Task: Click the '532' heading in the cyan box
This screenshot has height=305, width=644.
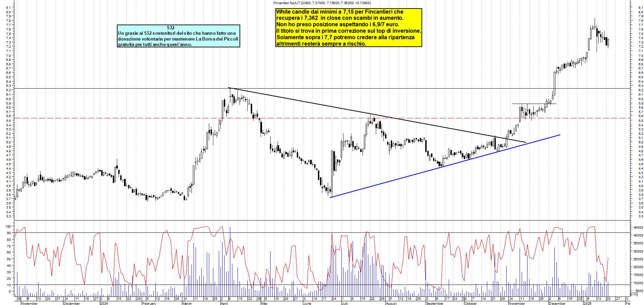Action: (x=171, y=28)
